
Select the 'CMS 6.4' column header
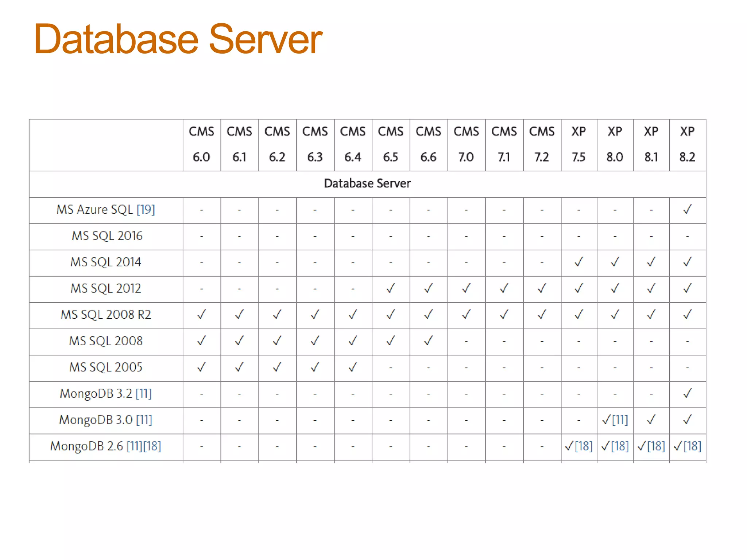click(353, 145)
